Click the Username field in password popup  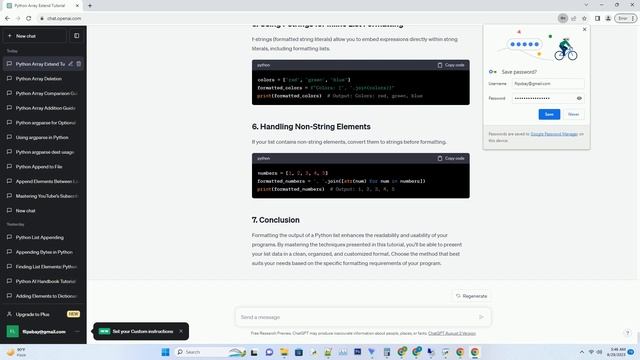coord(548,84)
